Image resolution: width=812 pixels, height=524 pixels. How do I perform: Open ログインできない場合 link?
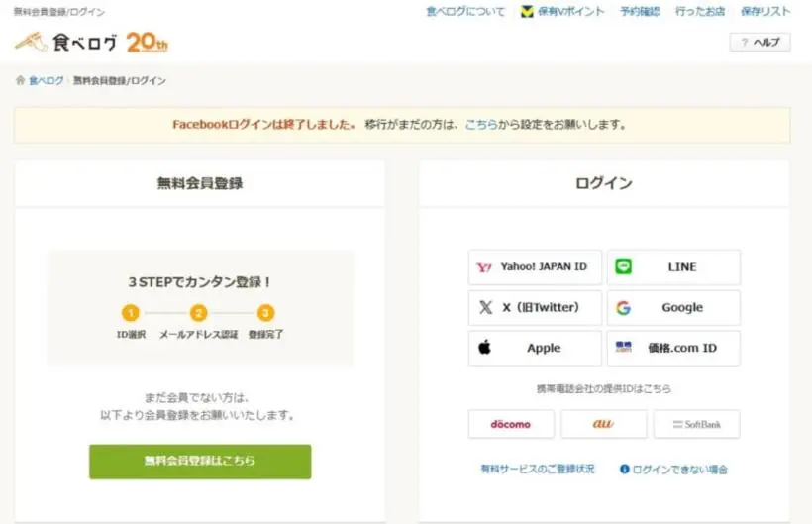click(x=679, y=470)
